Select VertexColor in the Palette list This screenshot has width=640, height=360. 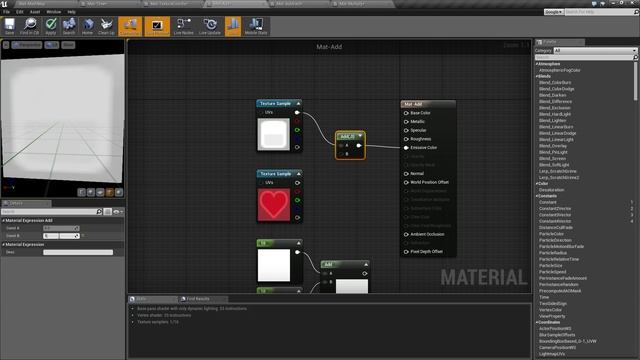point(552,310)
